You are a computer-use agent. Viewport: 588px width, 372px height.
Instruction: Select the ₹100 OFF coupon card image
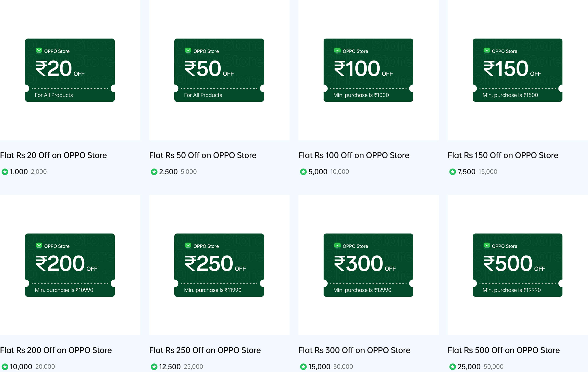click(x=368, y=70)
